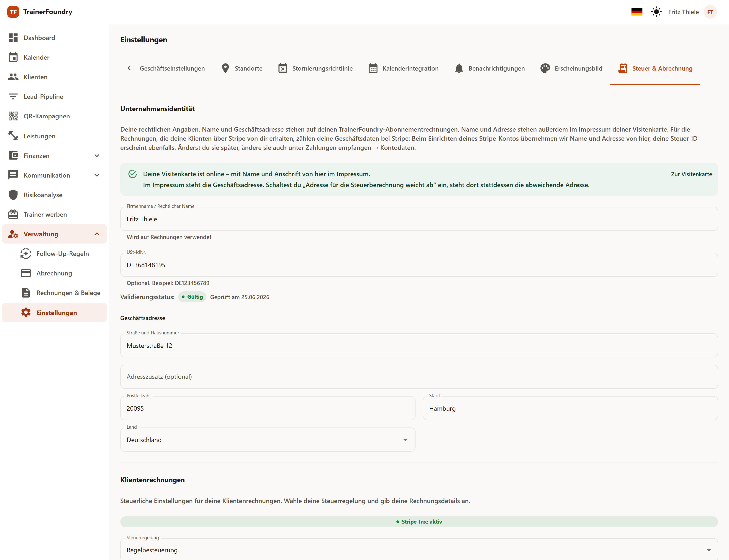The image size is (729, 560).
Task: Navigate to Trainer werben page
Action: click(x=54, y=214)
